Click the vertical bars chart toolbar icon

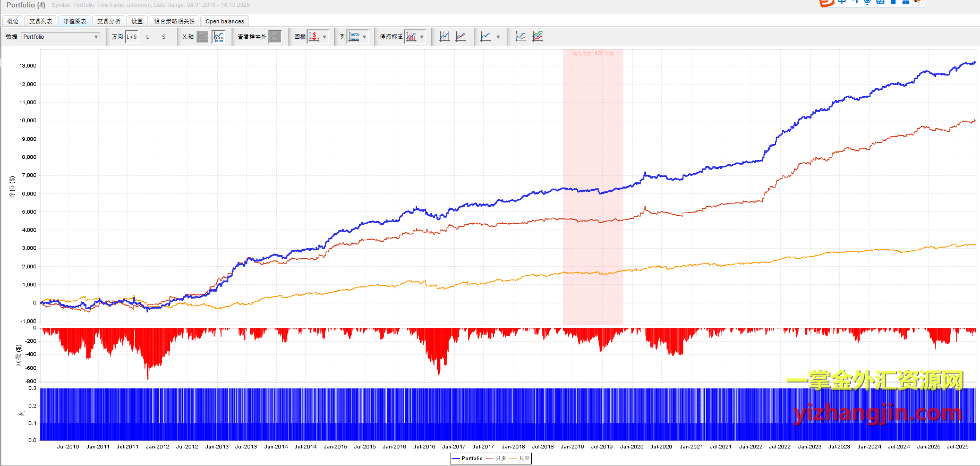445,37
